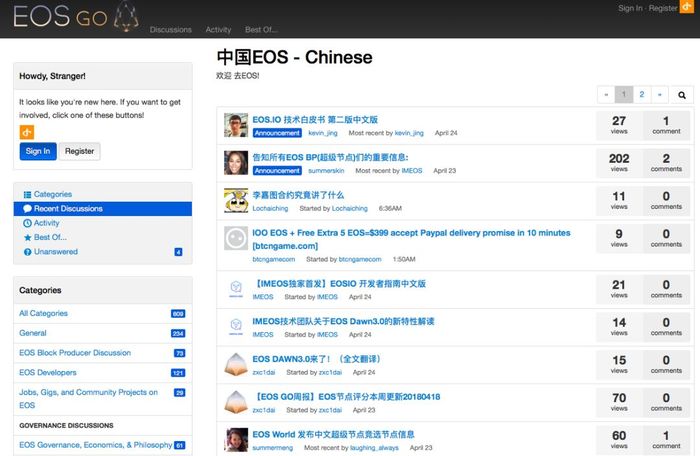The width and height of the screenshot is (700, 456).
Task: Open the General category
Action: (x=33, y=333)
